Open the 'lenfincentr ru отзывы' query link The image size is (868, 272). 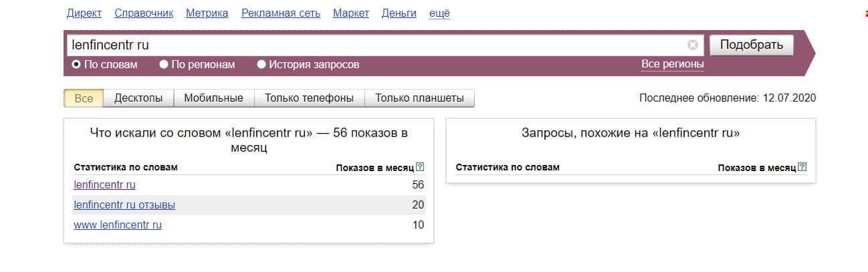(124, 205)
